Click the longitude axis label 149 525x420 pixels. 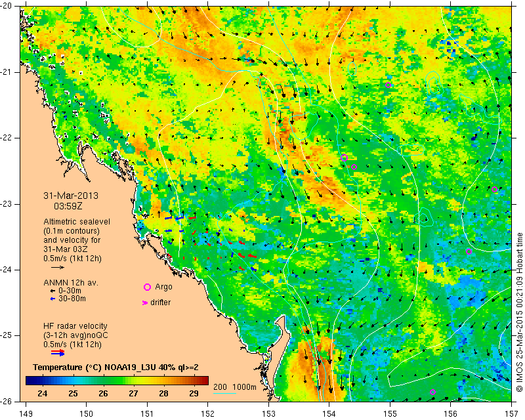click(x=26, y=413)
